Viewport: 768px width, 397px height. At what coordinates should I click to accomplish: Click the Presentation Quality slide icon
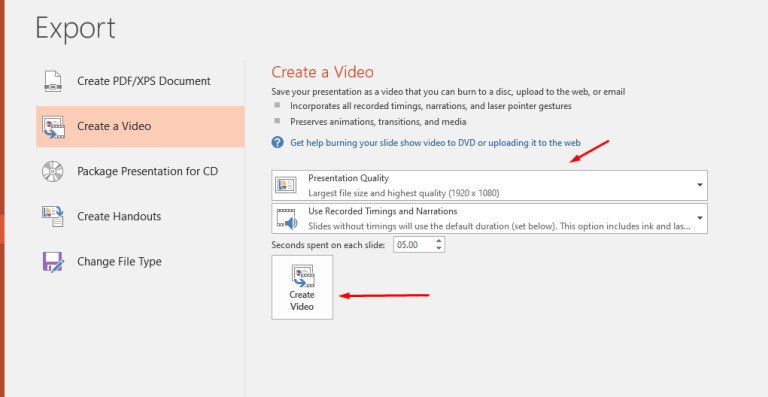286,185
